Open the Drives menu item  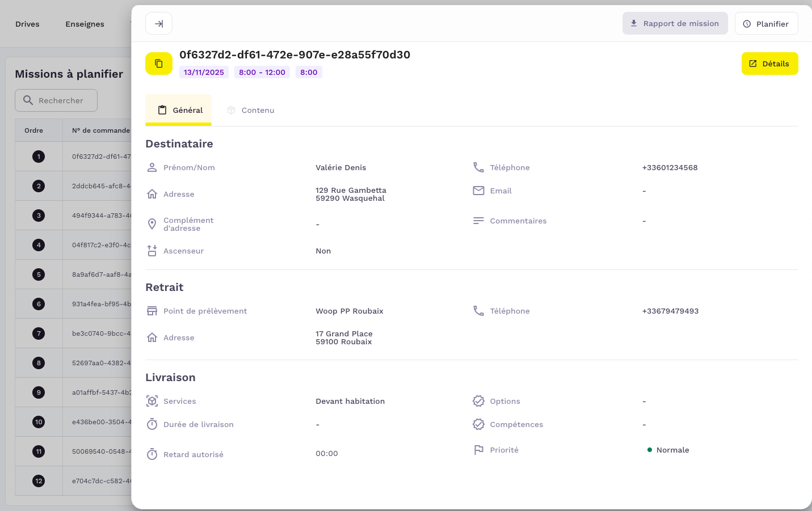pyautogui.click(x=27, y=24)
